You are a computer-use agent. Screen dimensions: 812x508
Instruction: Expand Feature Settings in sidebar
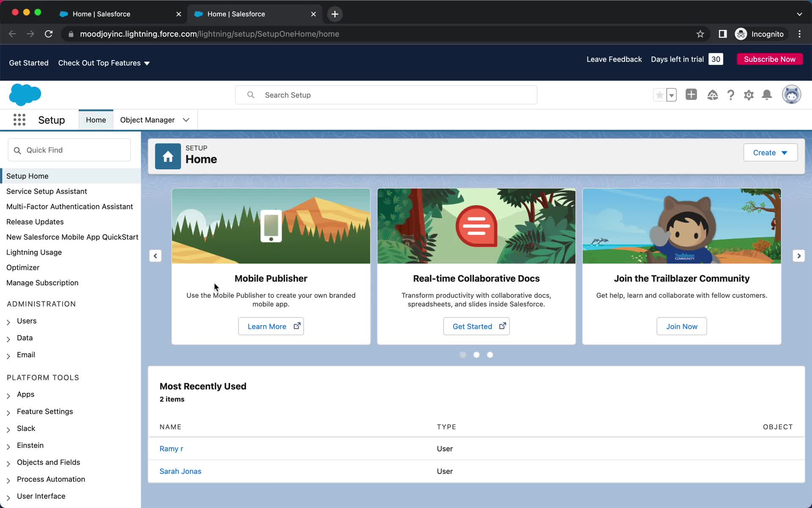(8, 413)
